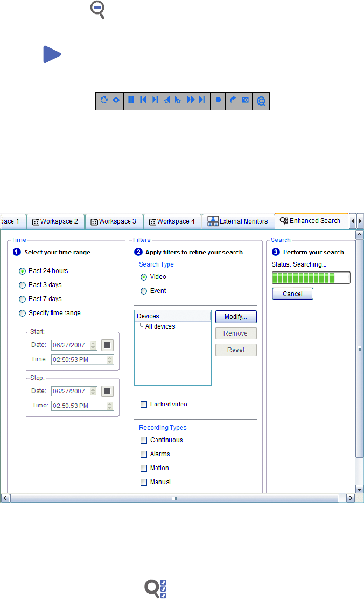This screenshot has width=364, height=599.
Task: Open the External Monitors tab
Action: (238, 221)
